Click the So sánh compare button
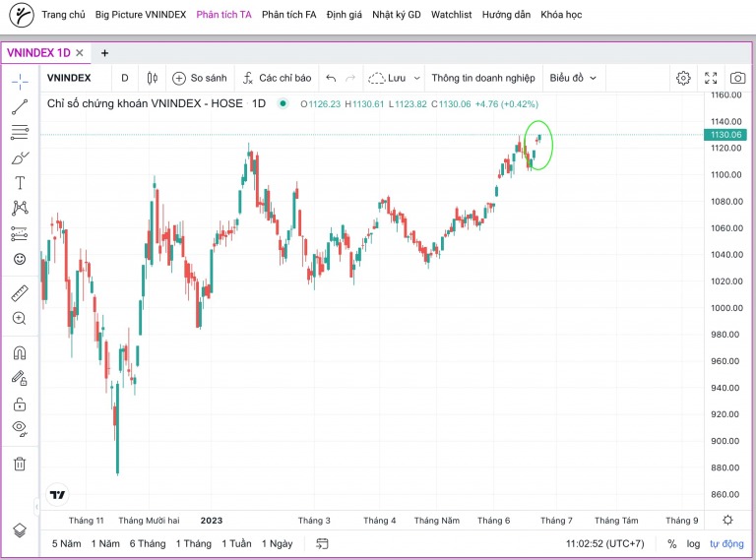The width and height of the screenshot is (756, 560). coord(200,78)
